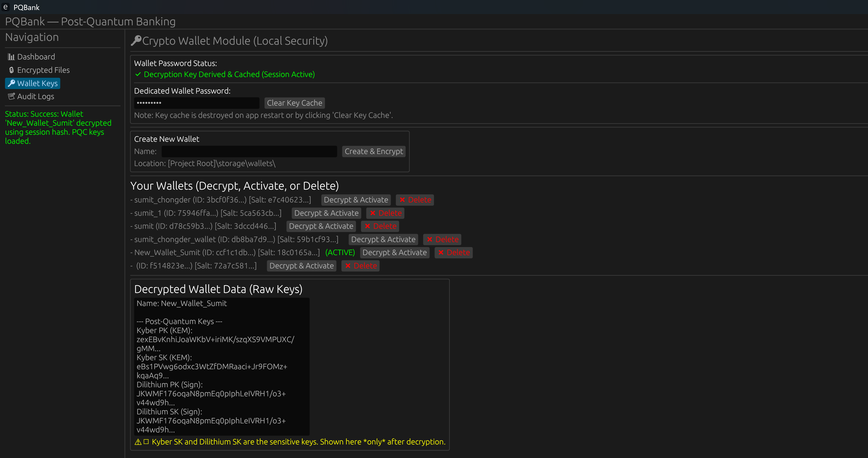The width and height of the screenshot is (868, 458).
Task: Click the new wallet Name input field
Action: [x=249, y=151]
